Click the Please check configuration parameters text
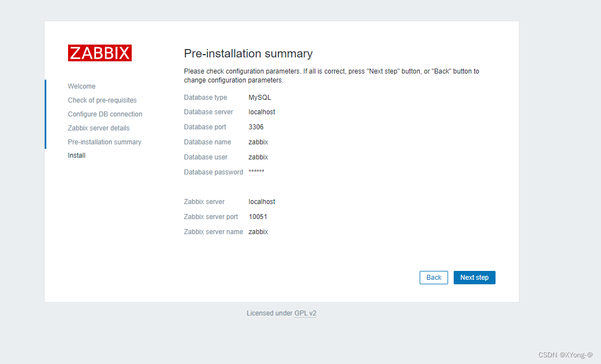 331,76
